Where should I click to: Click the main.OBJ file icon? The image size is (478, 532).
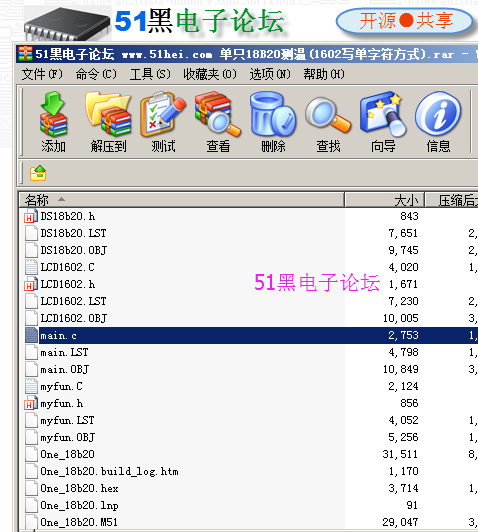(x=31, y=369)
